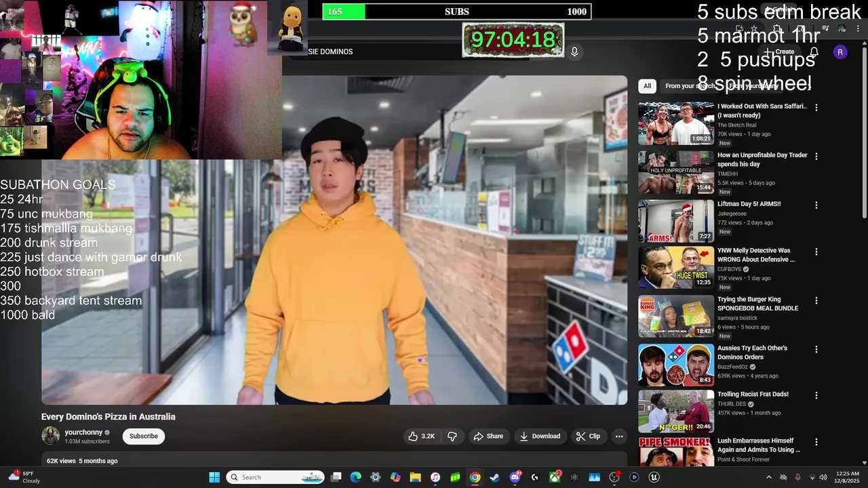Launch Microsoft Edge from the taskbar
The image size is (868, 488).
355,477
